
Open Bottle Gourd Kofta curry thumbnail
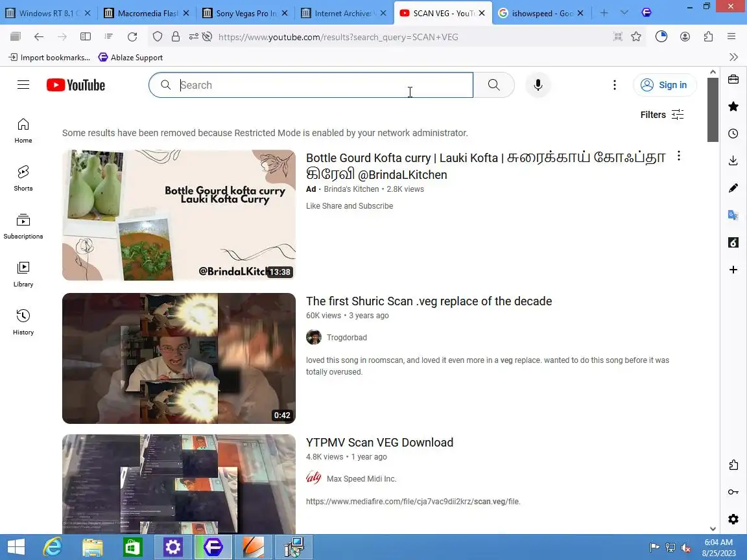pyautogui.click(x=179, y=215)
